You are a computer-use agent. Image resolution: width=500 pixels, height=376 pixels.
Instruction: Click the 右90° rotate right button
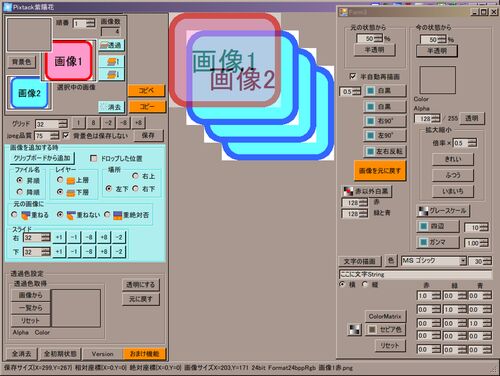(x=385, y=121)
